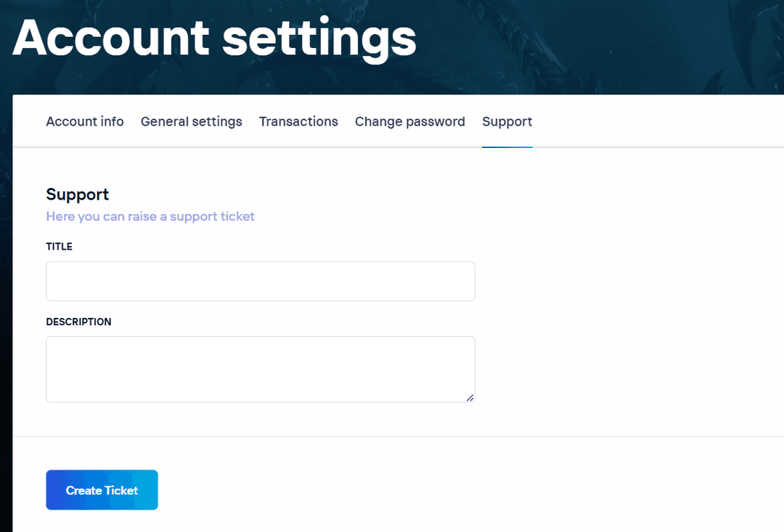Click into the Title input field
Screen dimensions: 784x532
pos(260,282)
